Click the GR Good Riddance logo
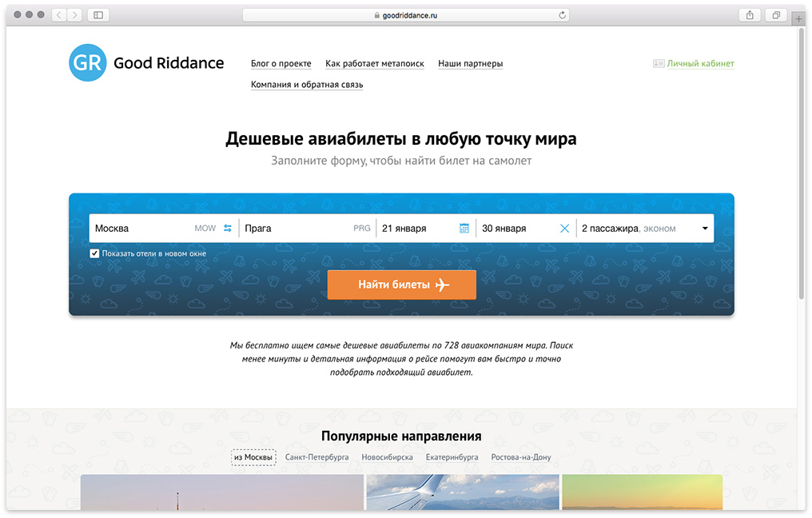 pyautogui.click(x=145, y=64)
